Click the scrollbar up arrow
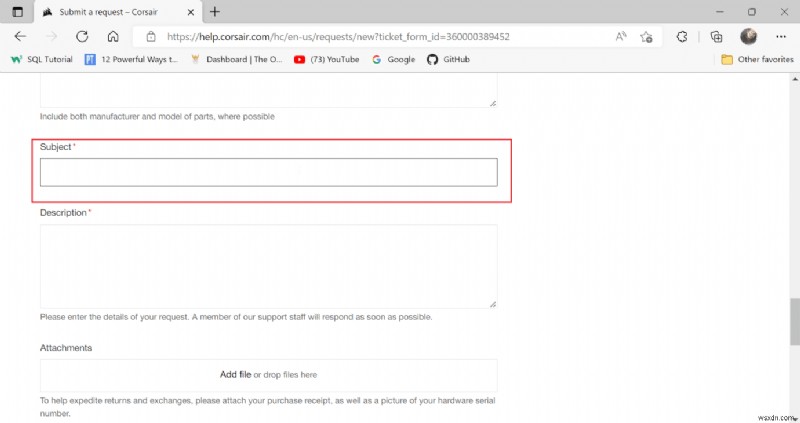The image size is (800, 423). 795,79
